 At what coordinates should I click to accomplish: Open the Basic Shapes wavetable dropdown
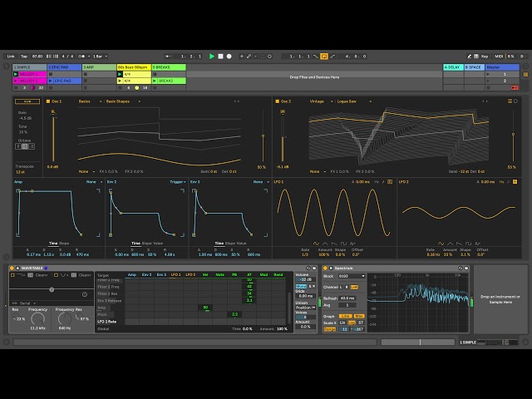click(123, 101)
